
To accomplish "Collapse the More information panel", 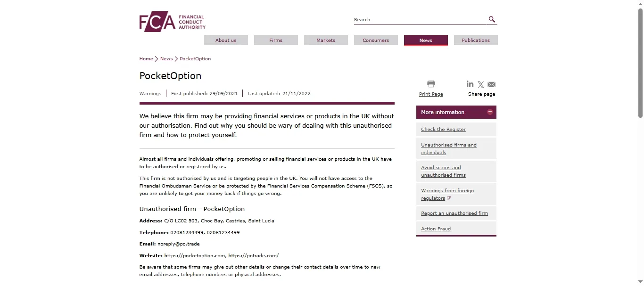I will pyautogui.click(x=490, y=112).
